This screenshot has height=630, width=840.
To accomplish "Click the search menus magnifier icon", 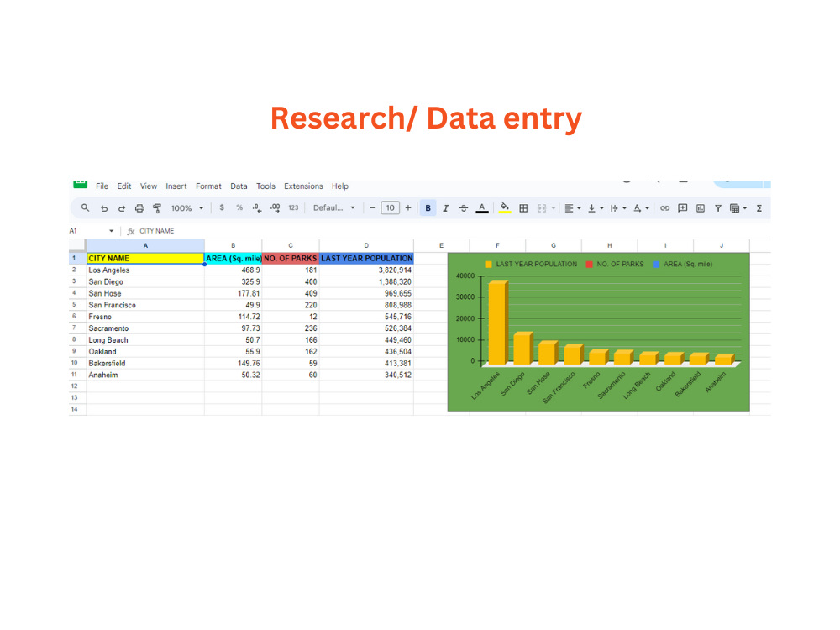I will coord(85,207).
